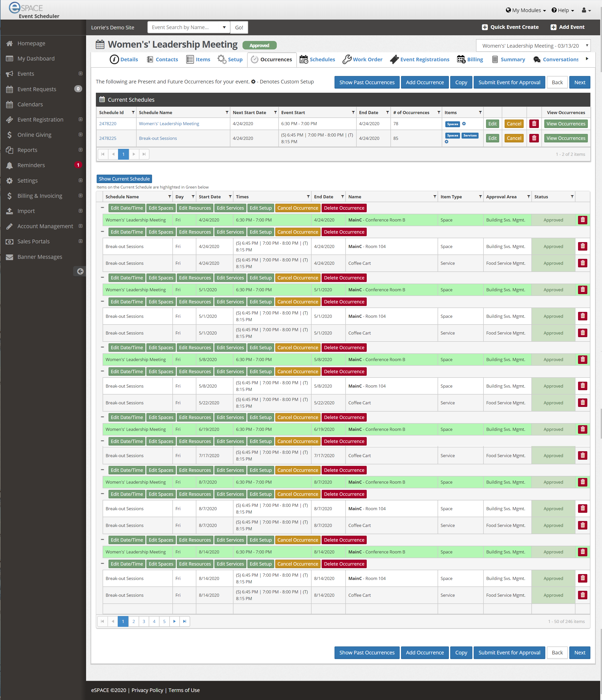Viewport: 602px width, 700px height.
Task: Jump to last page of occurrences
Action: pos(185,621)
